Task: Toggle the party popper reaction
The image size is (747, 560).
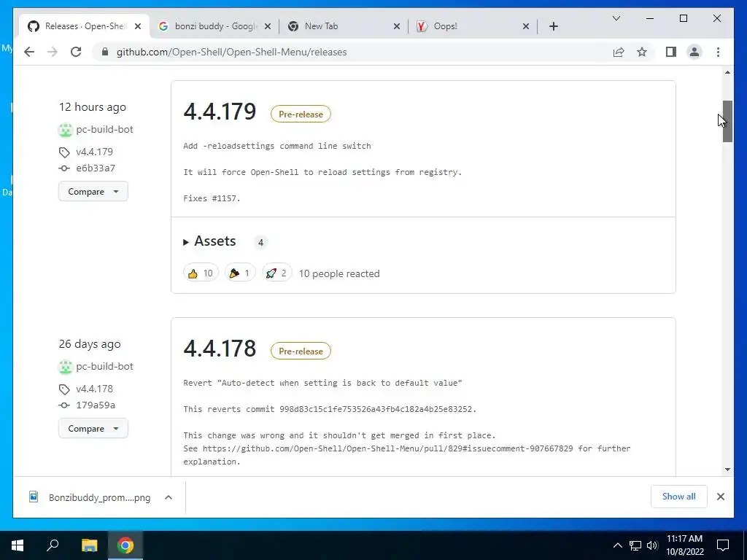Action: pyautogui.click(x=240, y=273)
